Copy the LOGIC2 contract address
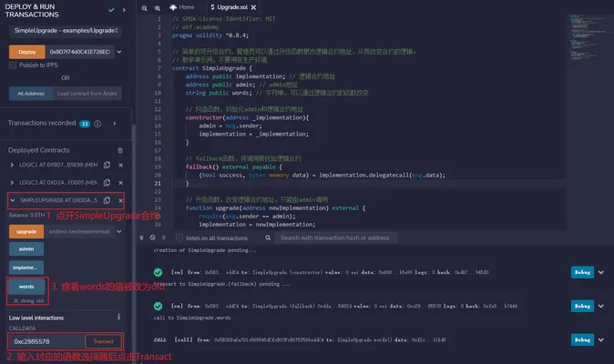 pyautogui.click(x=107, y=183)
